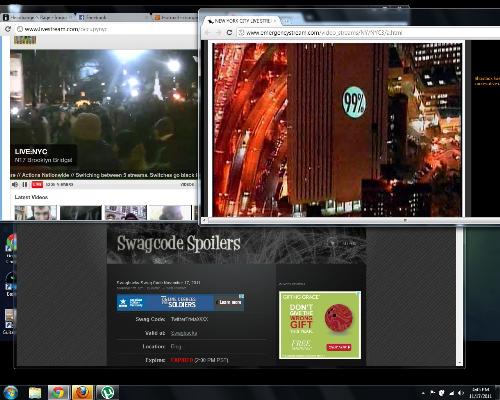Click the 99% projection live video
Image resolution: width=500 pixels, height=400 pixels.
(x=337, y=129)
